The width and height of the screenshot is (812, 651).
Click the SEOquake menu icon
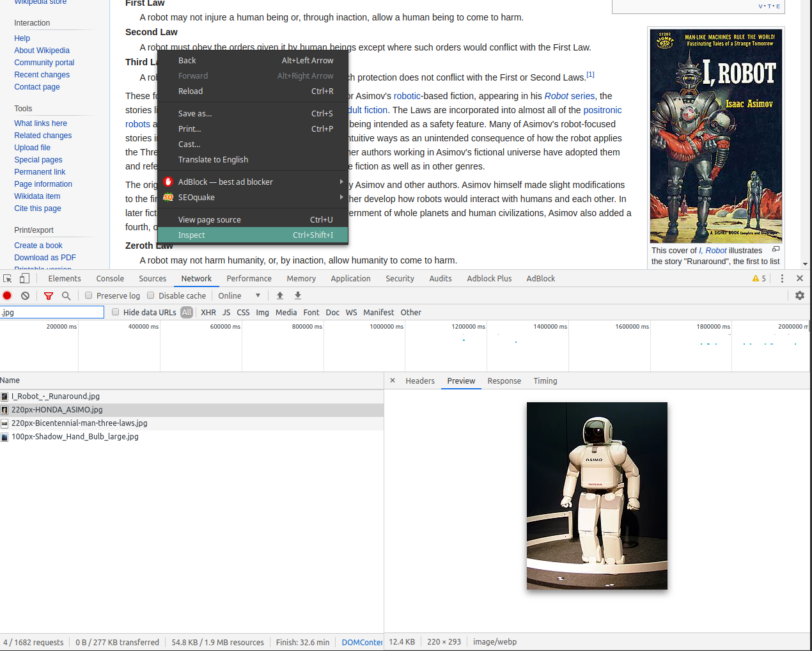point(168,198)
